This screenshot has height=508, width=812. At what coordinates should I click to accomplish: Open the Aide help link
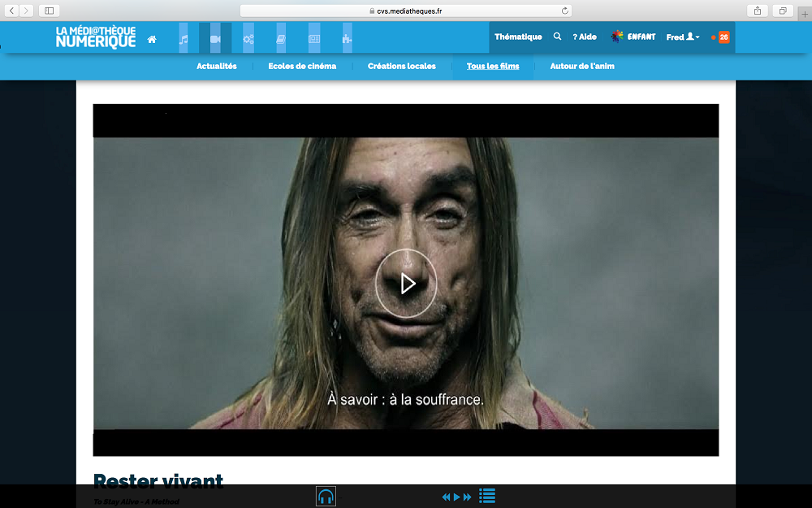point(584,37)
